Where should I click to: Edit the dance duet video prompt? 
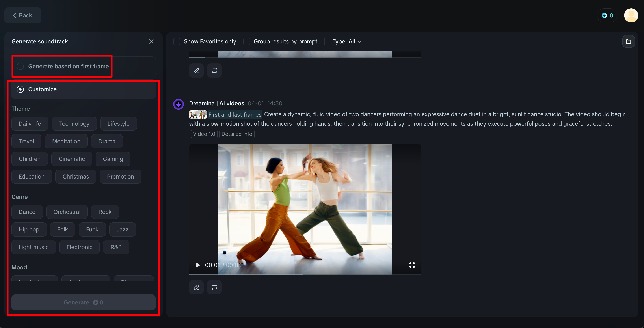pos(196,287)
